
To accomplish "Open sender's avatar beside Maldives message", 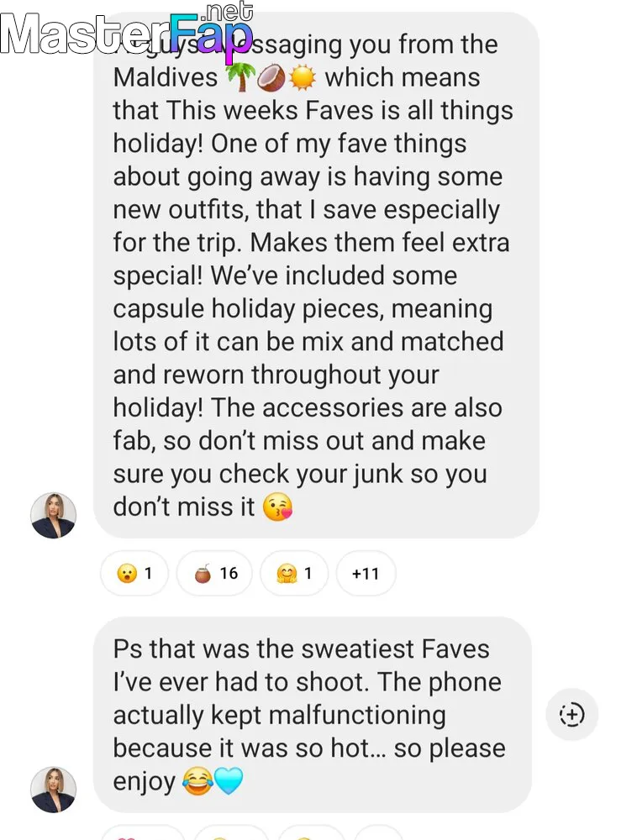I will [53, 515].
